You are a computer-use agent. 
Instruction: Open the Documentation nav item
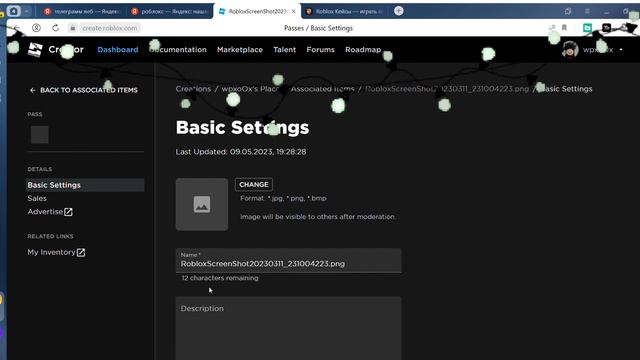point(178,50)
